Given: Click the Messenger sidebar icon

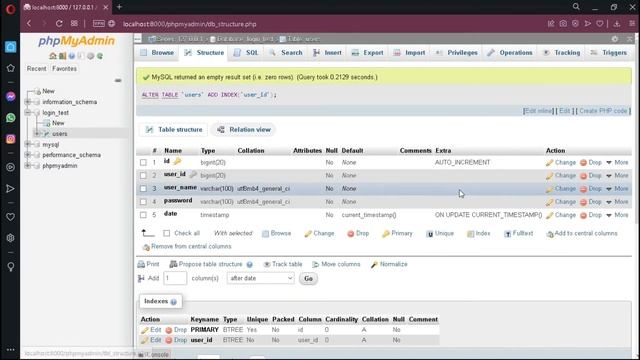Looking at the screenshot, I should 11,97.
